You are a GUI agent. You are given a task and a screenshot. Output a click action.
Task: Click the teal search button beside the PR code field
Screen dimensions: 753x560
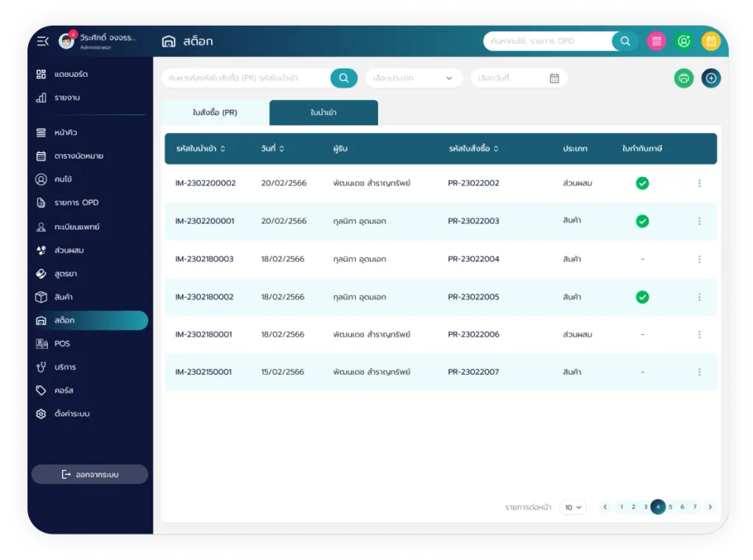point(344,78)
